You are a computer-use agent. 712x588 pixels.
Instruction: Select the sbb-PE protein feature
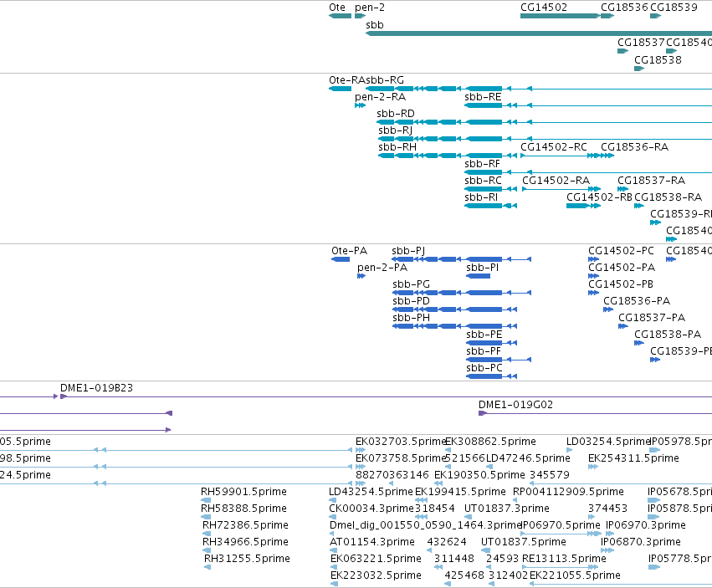[491, 343]
